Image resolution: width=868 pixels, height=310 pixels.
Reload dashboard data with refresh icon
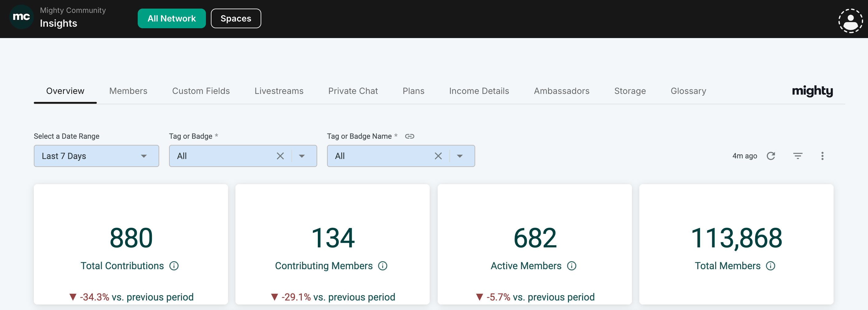[771, 156]
